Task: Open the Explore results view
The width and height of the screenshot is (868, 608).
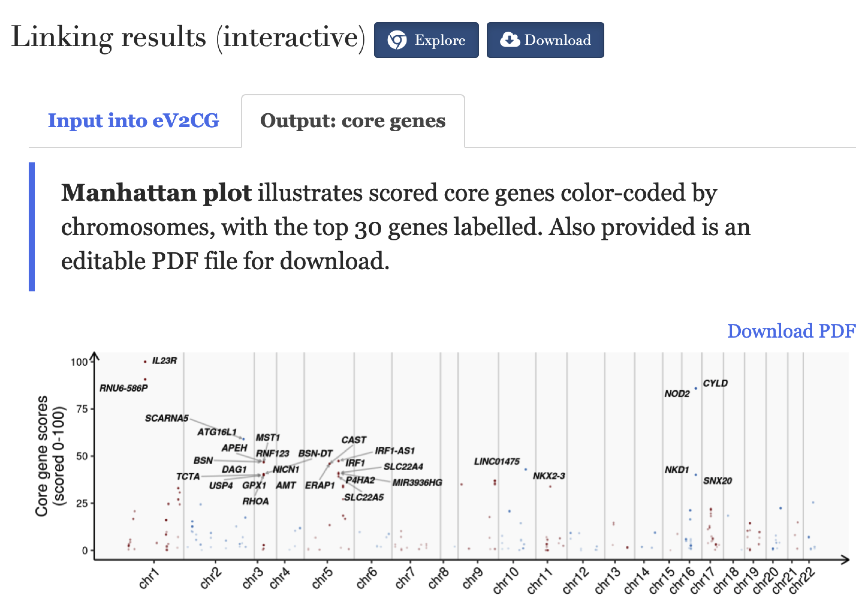Action: [426, 40]
